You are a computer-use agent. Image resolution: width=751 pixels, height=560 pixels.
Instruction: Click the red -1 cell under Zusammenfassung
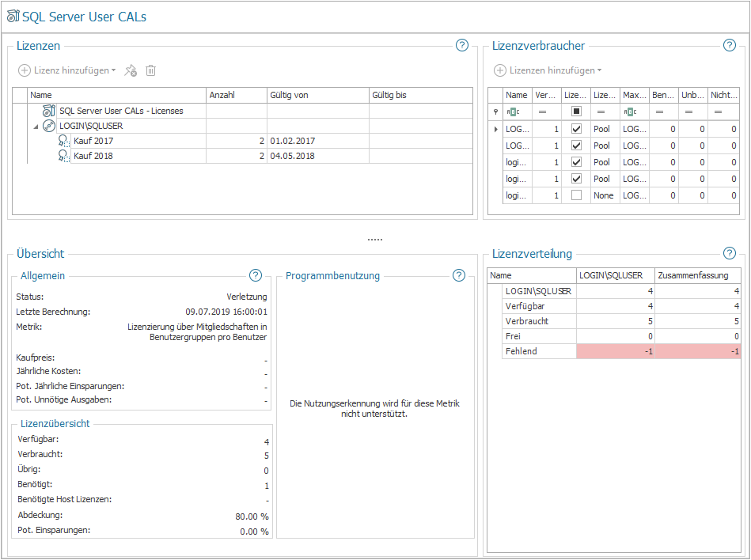click(698, 351)
